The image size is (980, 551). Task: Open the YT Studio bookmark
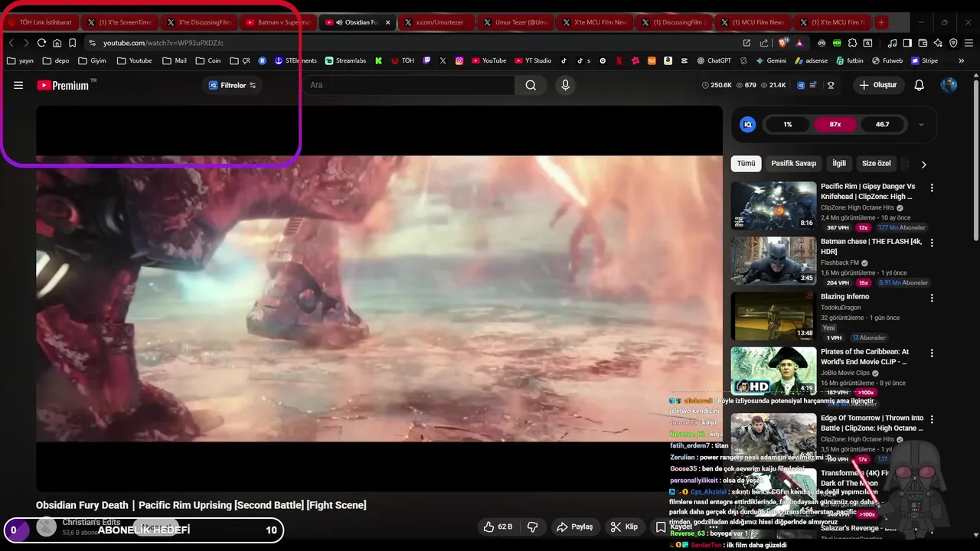pyautogui.click(x=532, y=60)
